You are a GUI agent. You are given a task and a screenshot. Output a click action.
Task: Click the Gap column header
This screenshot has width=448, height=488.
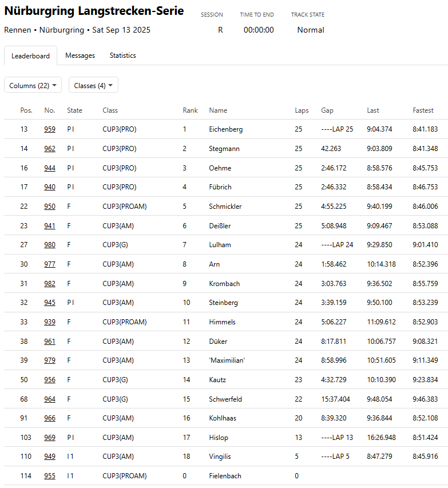327,110
